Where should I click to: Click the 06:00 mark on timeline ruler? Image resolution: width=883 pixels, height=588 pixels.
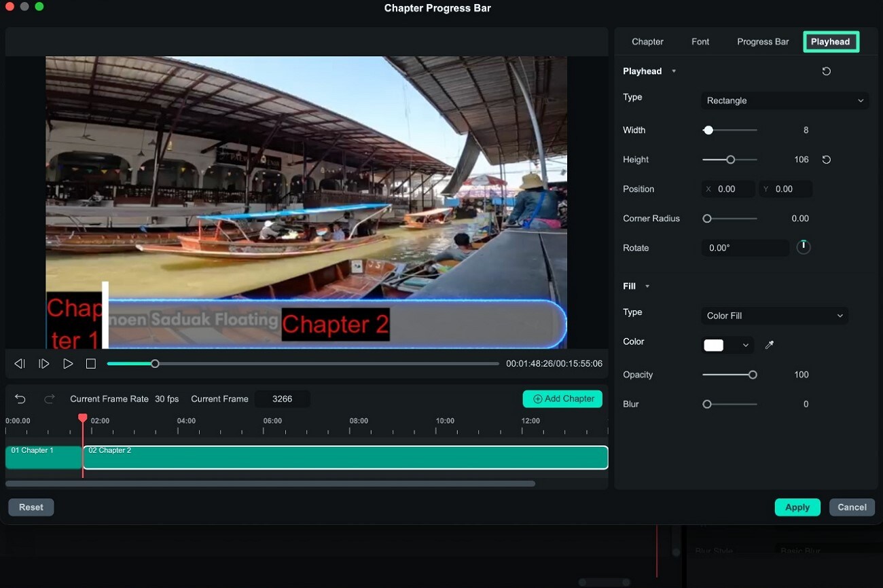tap(272, 421)
